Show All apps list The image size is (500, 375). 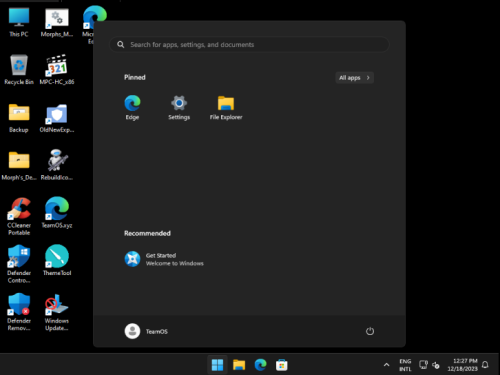coord(354,78)
